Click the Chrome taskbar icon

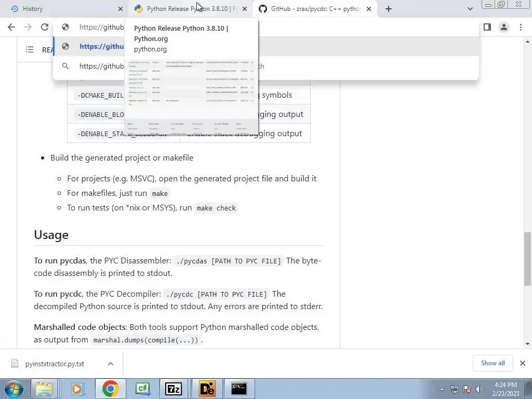pyautogui.click(x=110, y=389)
